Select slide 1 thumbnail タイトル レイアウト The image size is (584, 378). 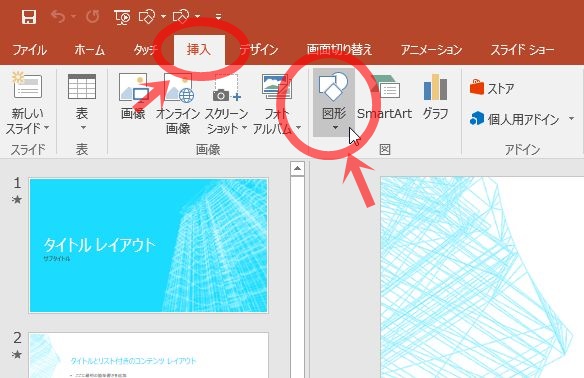[x=149, y=245]
